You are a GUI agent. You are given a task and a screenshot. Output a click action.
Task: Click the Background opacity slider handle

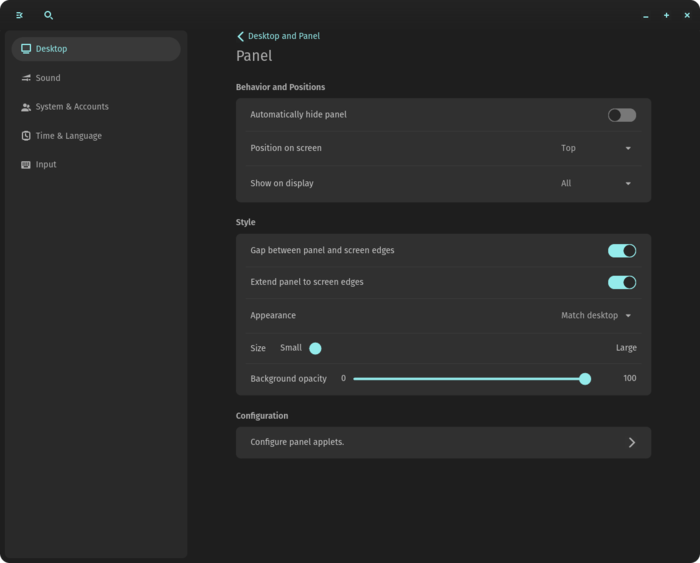tap(585, 379)
